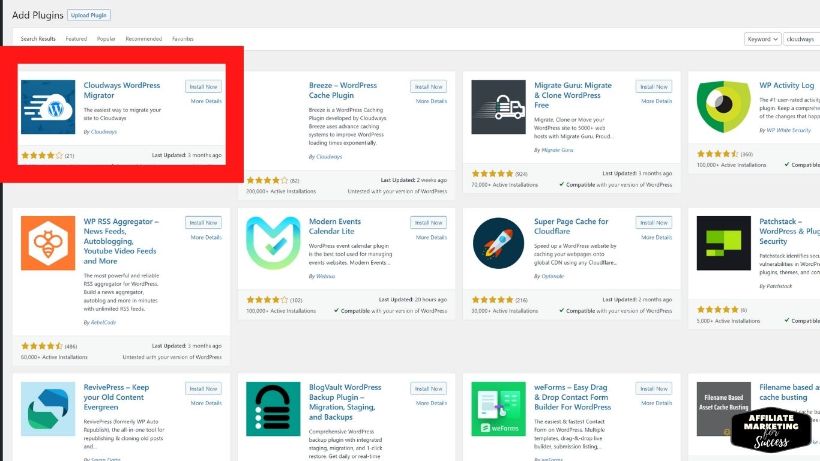Image resolution: width=820 pixels, height=461 pixels.
Task: Click the Filename Based Asset Cache Busting icon
Action: [x=723, y=409]
